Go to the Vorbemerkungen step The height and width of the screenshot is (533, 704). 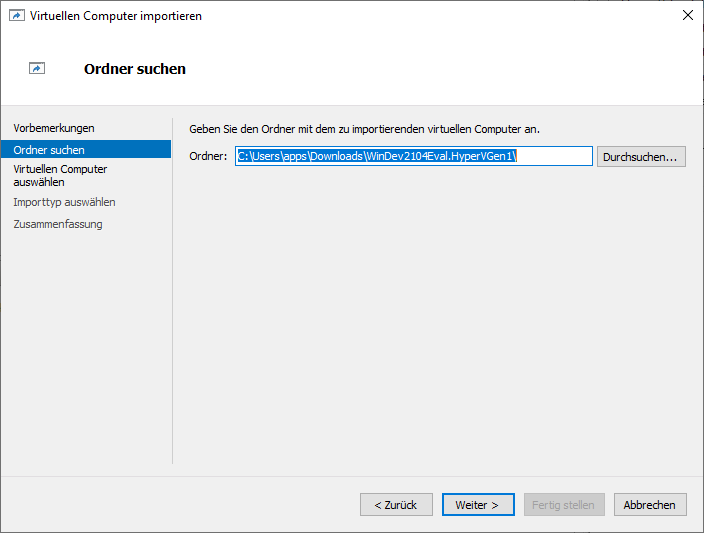54,128
